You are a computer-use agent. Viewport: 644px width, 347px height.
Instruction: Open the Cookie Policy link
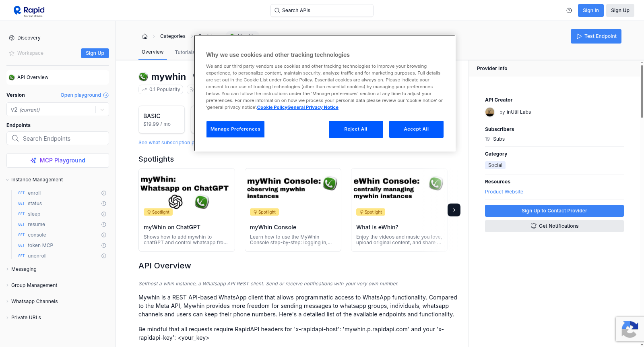tap(272, 107)
